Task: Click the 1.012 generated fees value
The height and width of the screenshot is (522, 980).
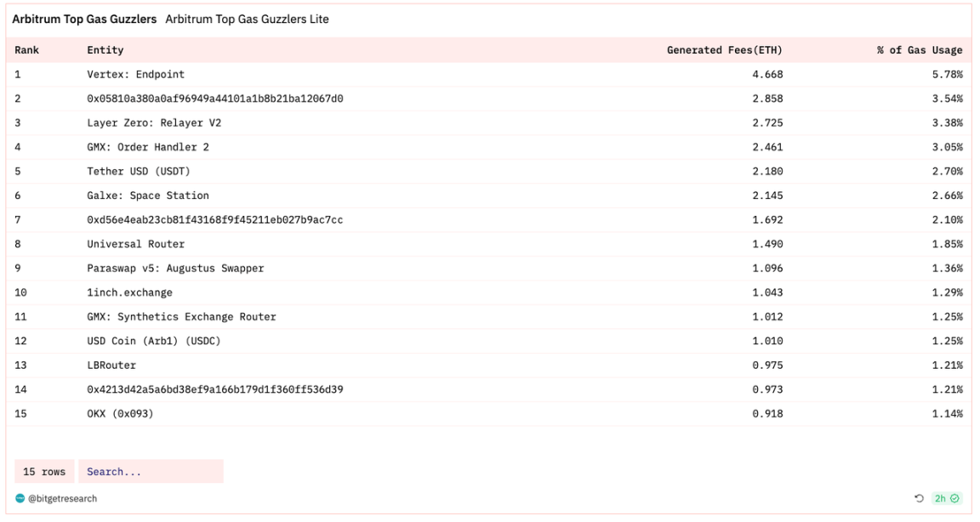Action: coord(767,316)
